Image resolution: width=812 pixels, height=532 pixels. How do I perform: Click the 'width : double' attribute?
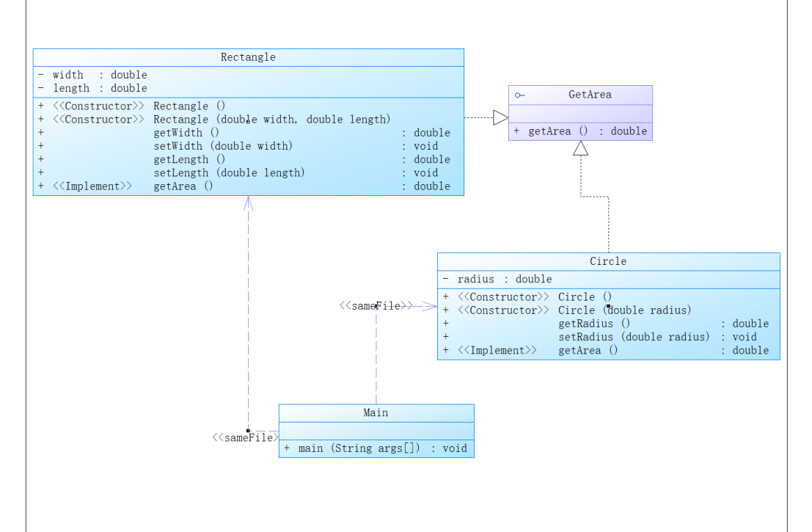tap(92, 75)
